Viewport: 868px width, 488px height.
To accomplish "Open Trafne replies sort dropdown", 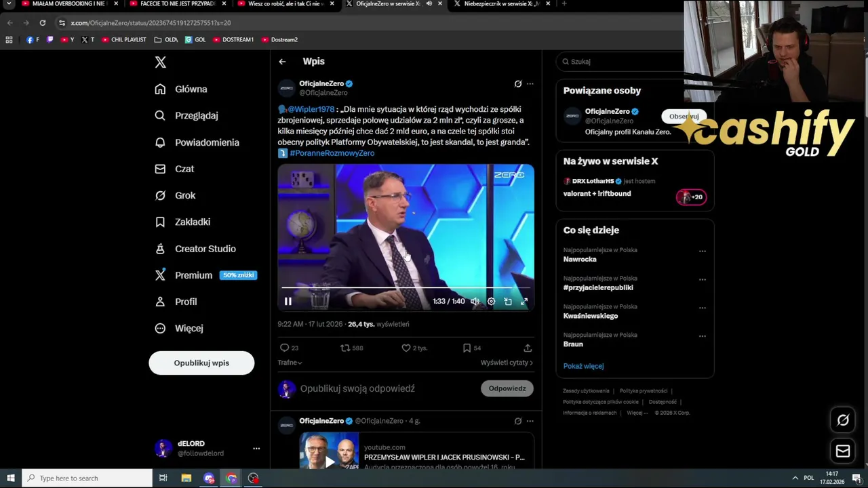I will [290, 363].
